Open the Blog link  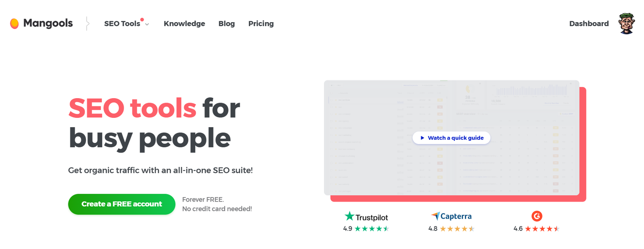[227, 24]
